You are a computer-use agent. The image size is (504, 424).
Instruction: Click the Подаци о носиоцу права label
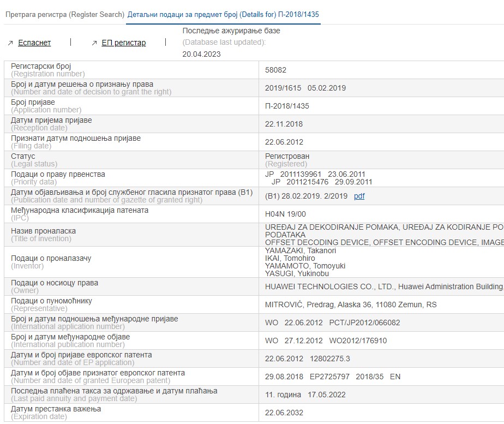tap(55, 283)
